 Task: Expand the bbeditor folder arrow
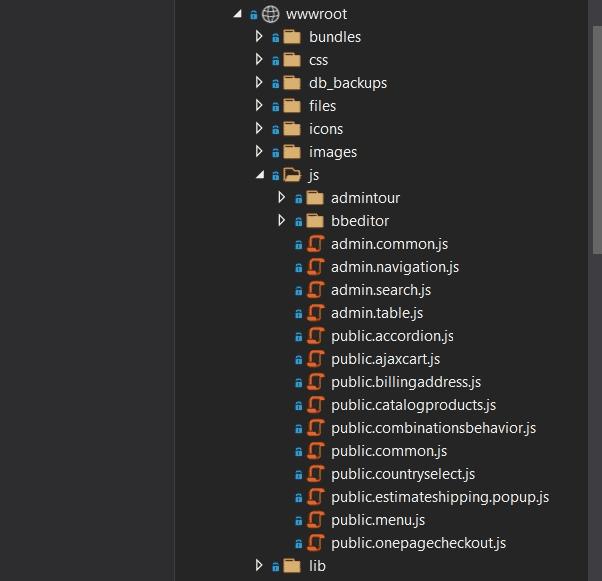281,220
